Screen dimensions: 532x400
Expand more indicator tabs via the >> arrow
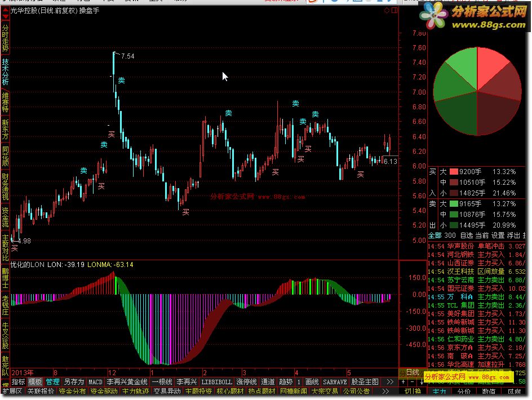point(390,382)
